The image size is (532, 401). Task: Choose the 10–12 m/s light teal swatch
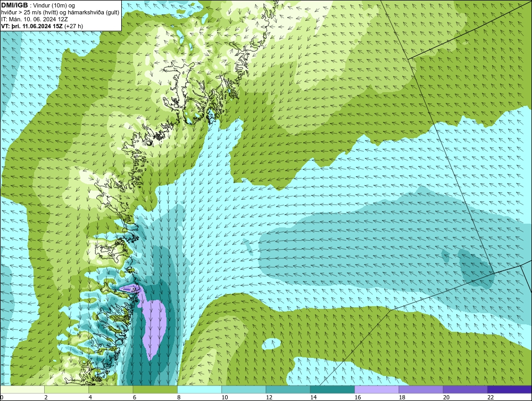(244, 389)
